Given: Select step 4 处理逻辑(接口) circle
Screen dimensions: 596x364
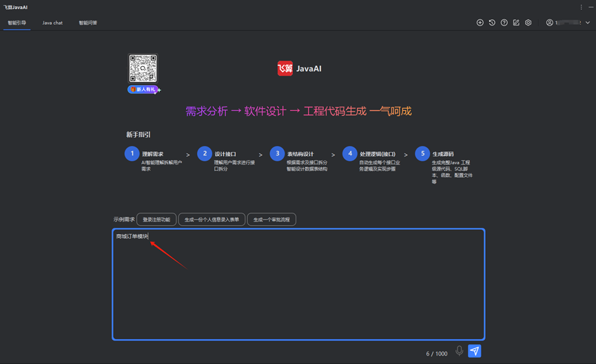Looking at the screenshot, I should pos(350,153).
